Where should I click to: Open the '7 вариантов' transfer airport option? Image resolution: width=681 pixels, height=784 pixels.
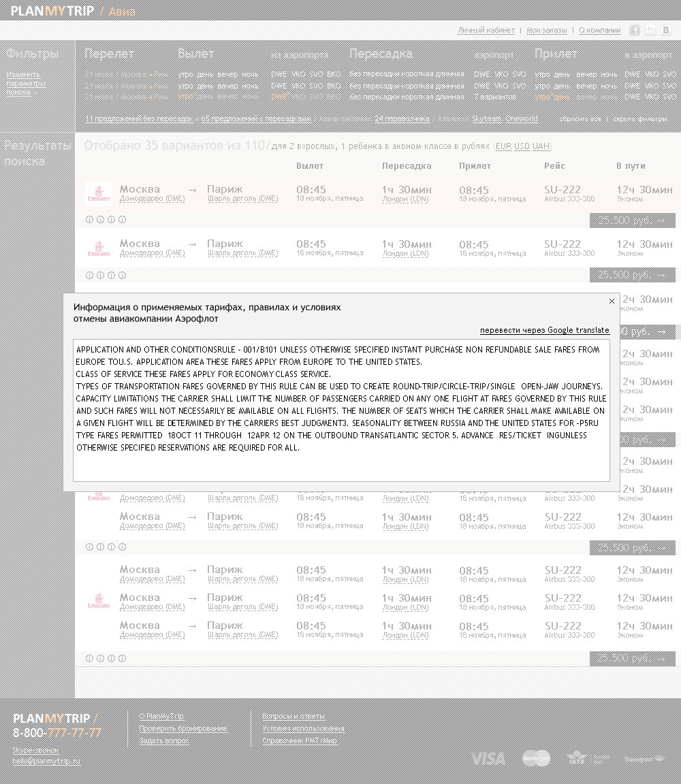pyautogui.click(x=495, y=97)
